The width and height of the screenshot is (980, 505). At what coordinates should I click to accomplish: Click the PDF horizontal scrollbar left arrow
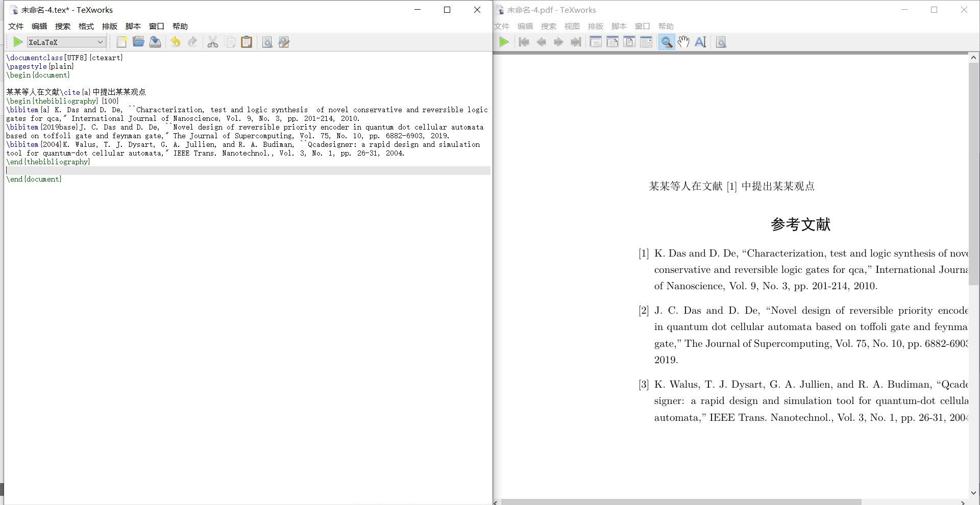(497, 502)
